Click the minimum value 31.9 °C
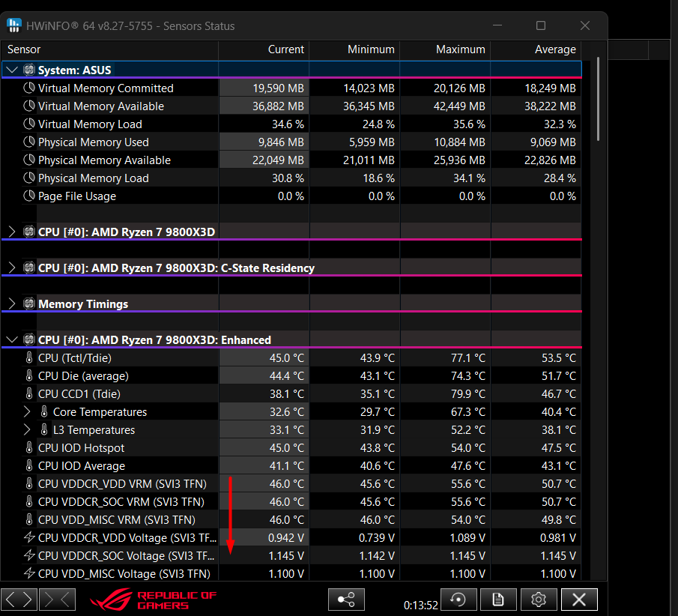Image resolution: width=678 pixels, height=616 pixels. tap(378, 429)
